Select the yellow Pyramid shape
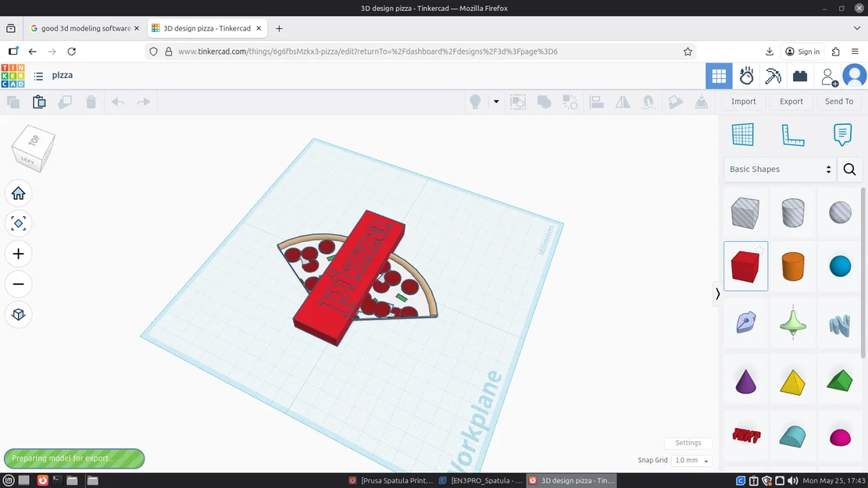 tap(793, 382)
